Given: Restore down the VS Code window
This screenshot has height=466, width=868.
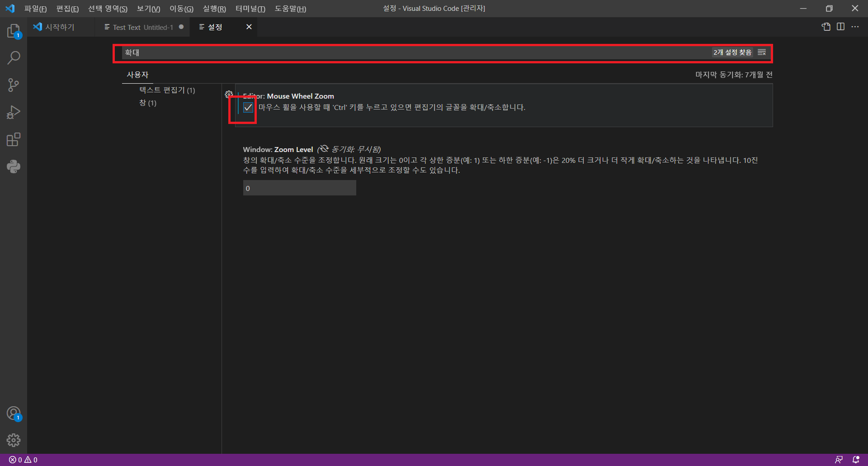Looking at the screenshot, I should coord(829,9).
